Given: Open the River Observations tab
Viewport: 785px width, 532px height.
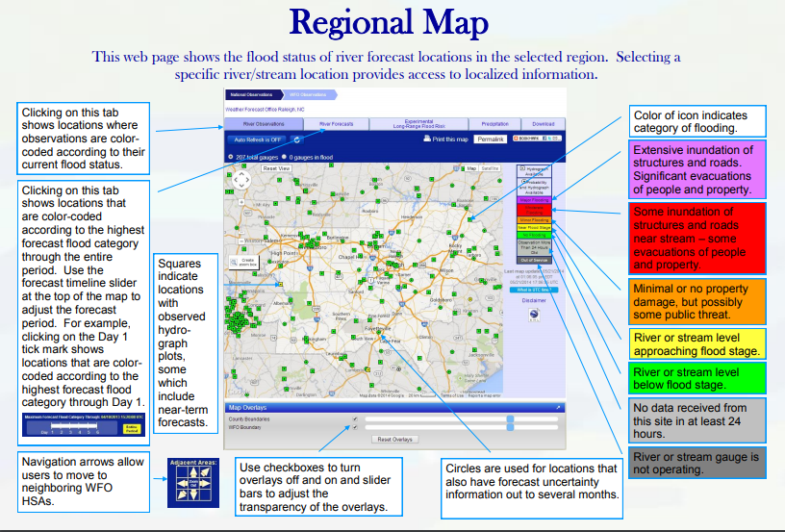Looking at the screenshot, I should coord(264,124).
